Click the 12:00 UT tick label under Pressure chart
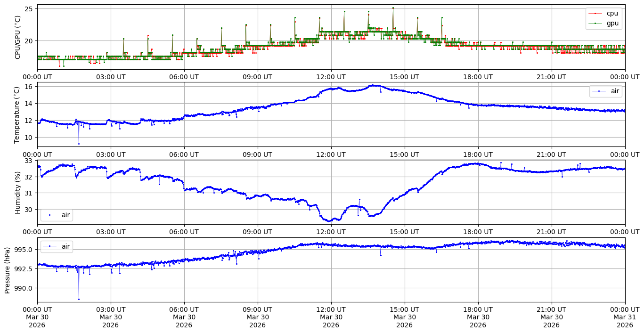Viewport: 644px width, 333px height. tap(331, 309)
